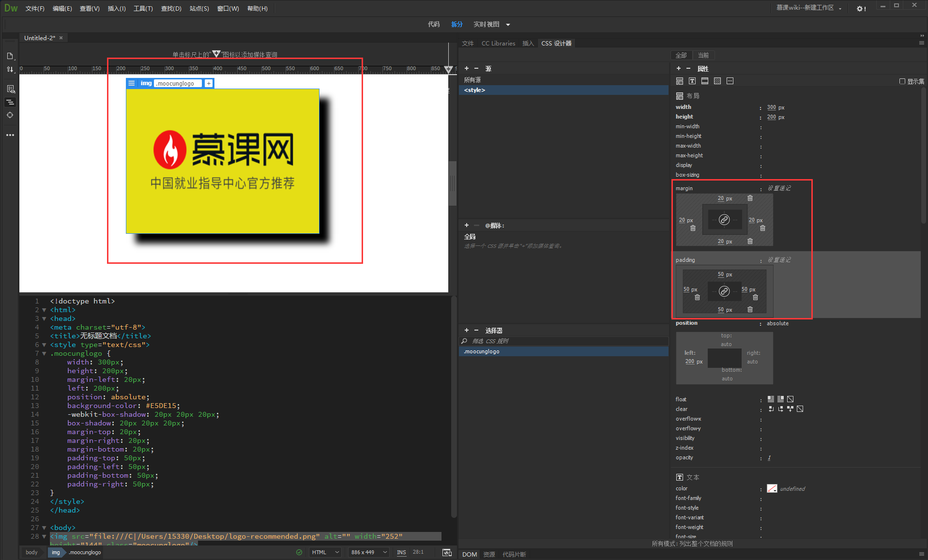Open the 886 x 449 window size dropdown
The width and height of the screenshot is (928, 560).
click(x=368, y=552)
